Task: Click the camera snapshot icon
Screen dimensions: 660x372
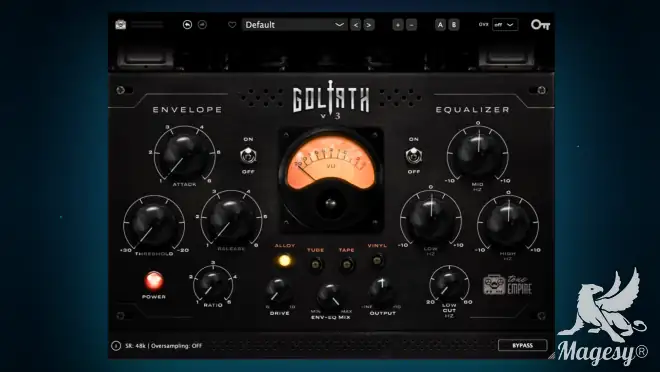Action: point(121,25)
